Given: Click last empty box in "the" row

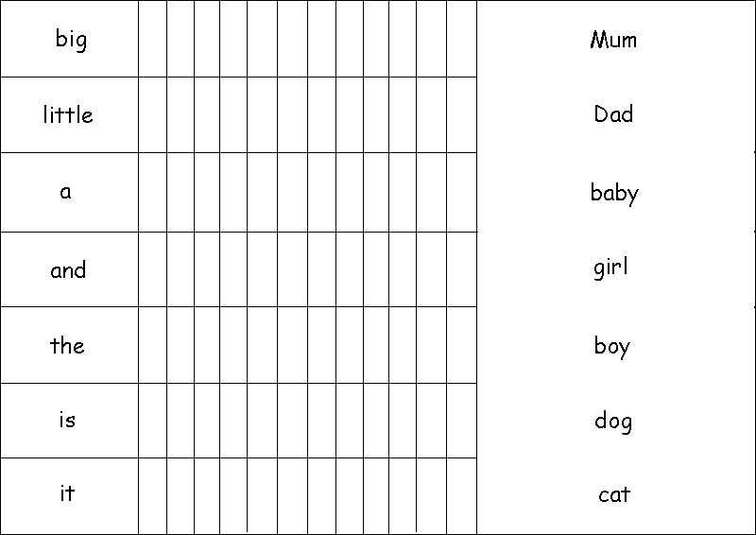Looking at the screenshot, I should click(461, 345).
